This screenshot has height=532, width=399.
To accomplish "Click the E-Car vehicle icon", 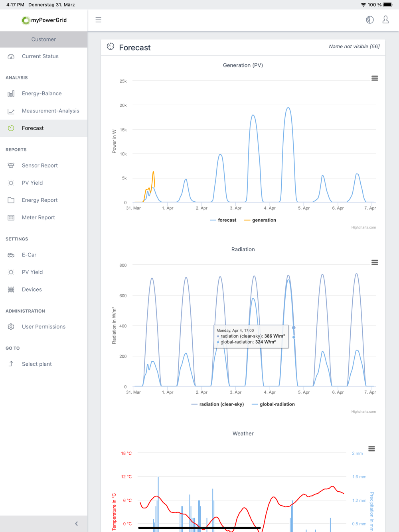I will pos(11,255).
